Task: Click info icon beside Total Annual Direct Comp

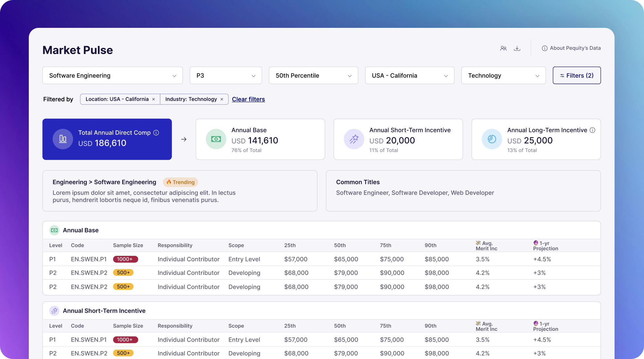Action: (x=156, y=133)
